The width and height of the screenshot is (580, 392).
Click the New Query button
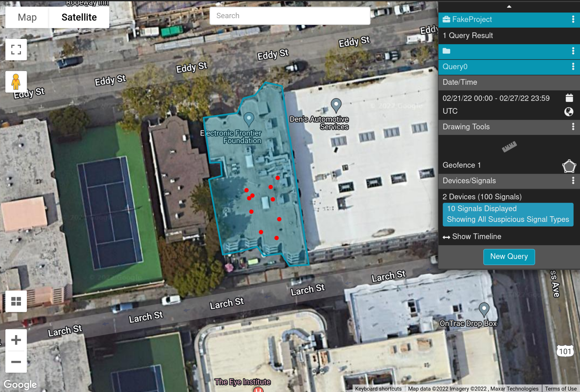pyautogui.click(x=509, y=256)
